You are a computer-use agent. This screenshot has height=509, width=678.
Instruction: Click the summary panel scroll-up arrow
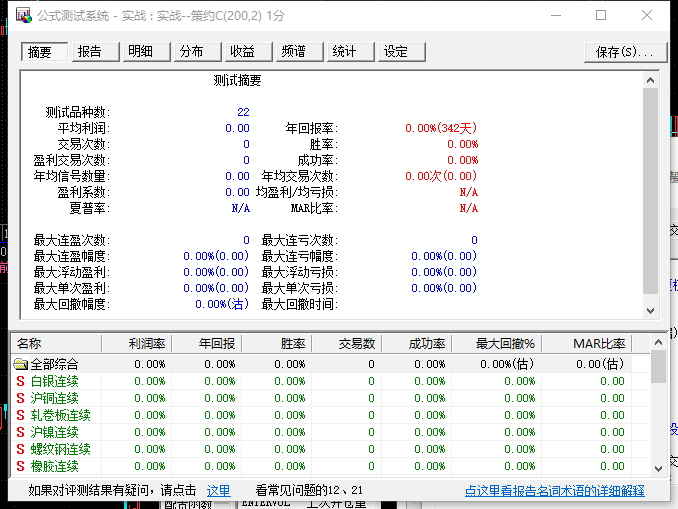(x=650, y=79)
